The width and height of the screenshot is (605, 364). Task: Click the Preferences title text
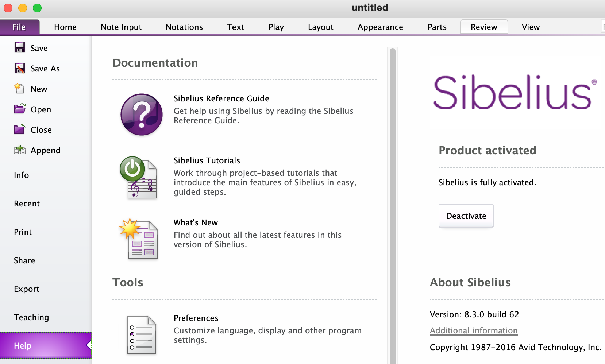pyautogui.click(x=196, y=318)
